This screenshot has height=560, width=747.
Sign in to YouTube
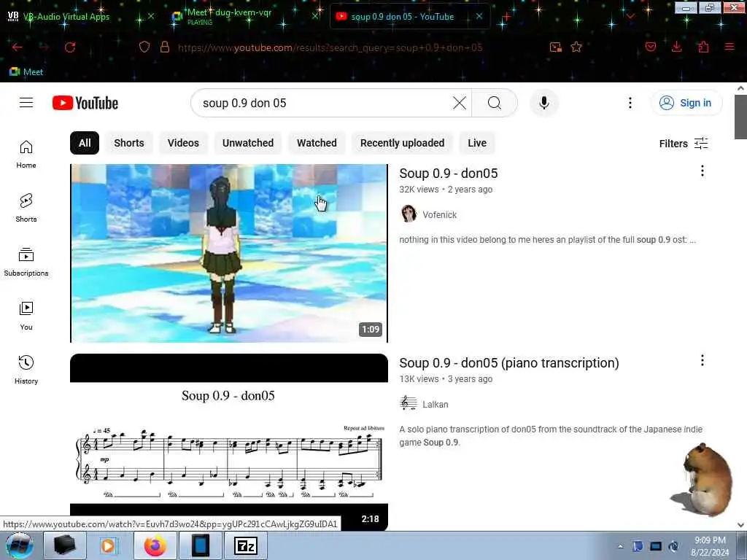[686, 103]
